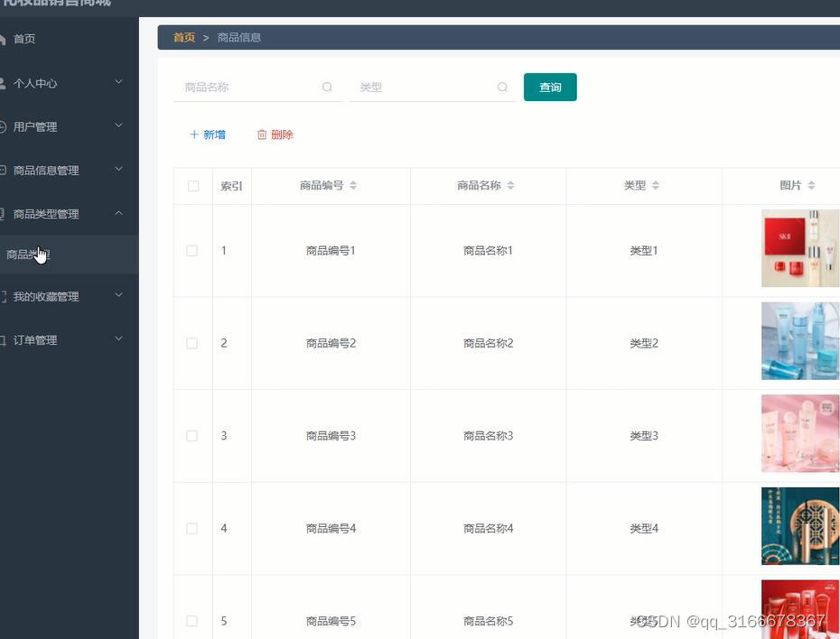Click the user icon beside 个人中心
840x639 pixels.
[2, 83]
